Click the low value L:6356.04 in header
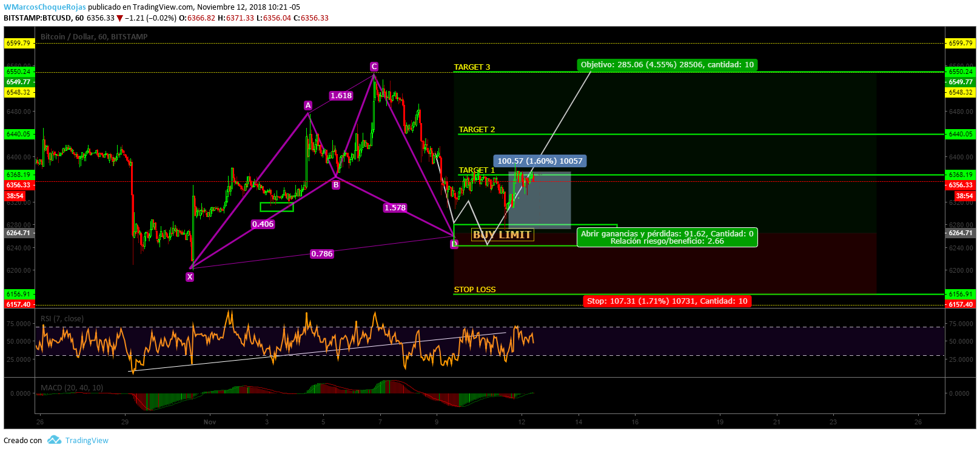 tap(274, 18)
